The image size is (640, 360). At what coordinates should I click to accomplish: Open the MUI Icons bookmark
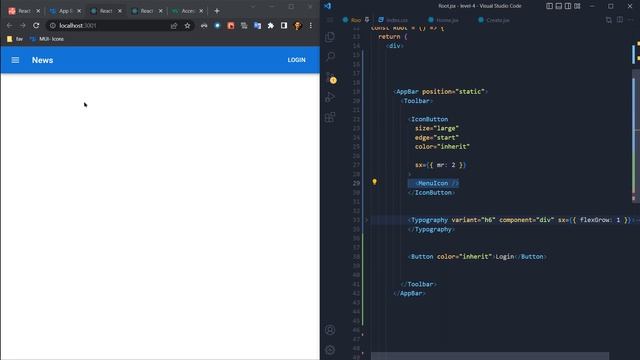pos(47,39)
